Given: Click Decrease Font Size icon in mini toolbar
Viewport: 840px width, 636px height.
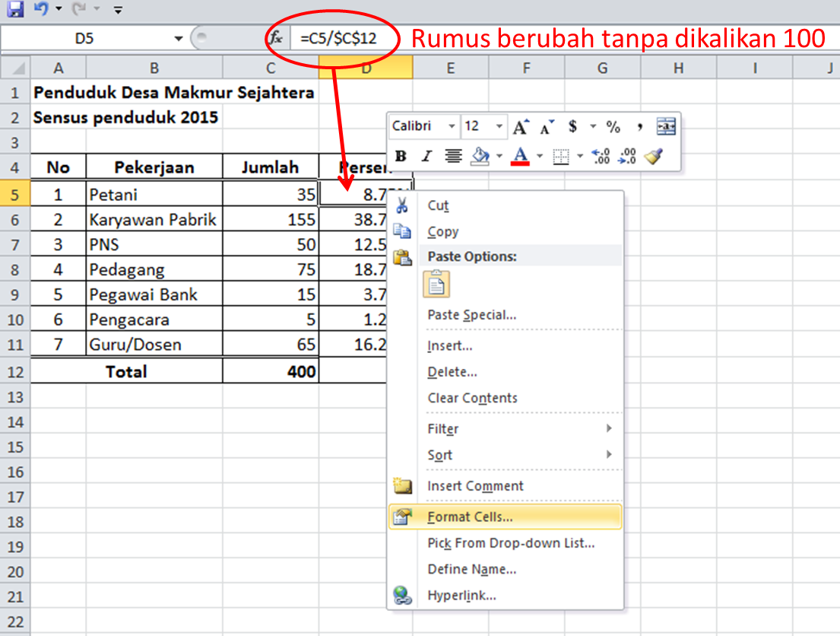Looking at the screenshot, I should click(547, 127).
